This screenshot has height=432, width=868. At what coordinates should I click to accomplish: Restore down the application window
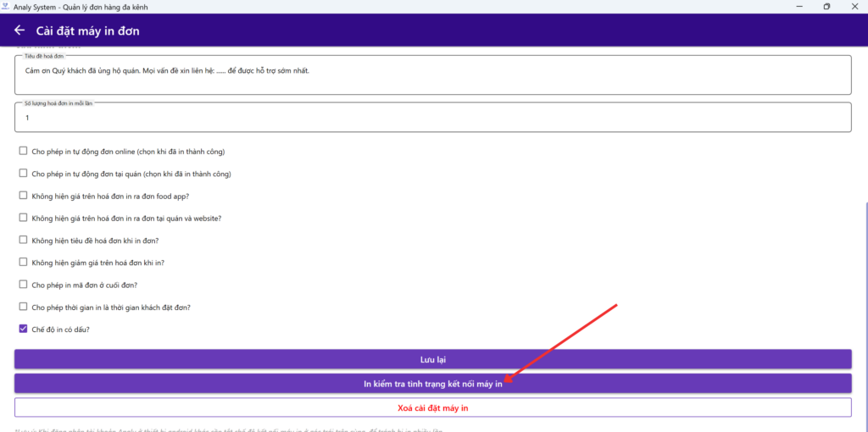(x=826, y=6)
